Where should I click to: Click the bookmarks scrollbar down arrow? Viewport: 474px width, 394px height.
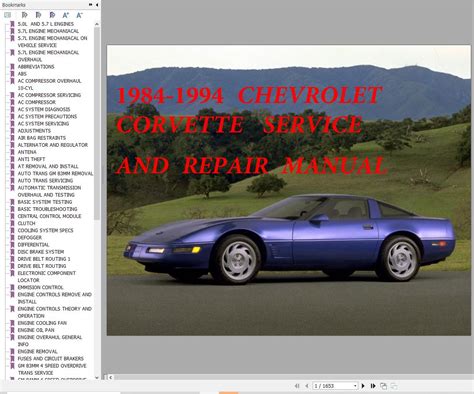click(x=97, y=378)
